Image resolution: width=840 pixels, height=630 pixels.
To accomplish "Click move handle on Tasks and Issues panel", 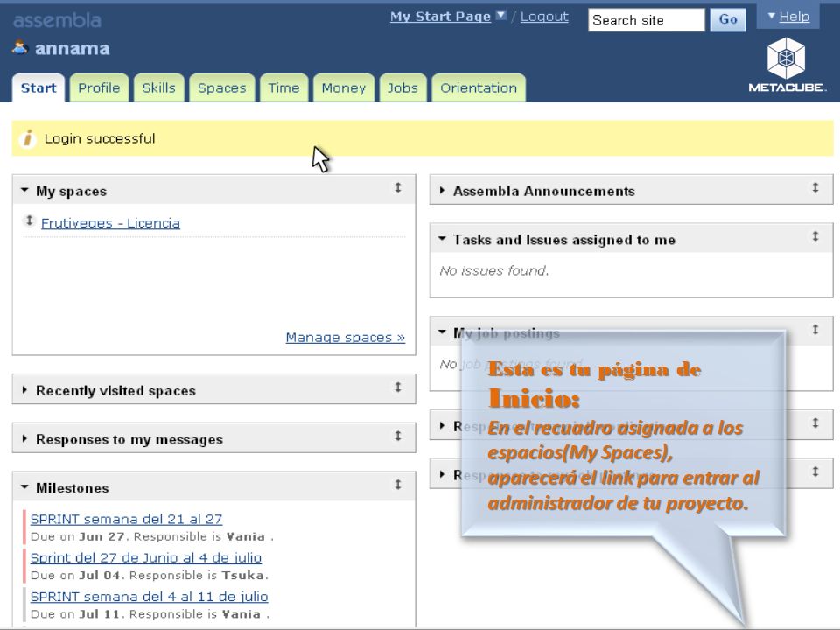I will coord(815,236).
